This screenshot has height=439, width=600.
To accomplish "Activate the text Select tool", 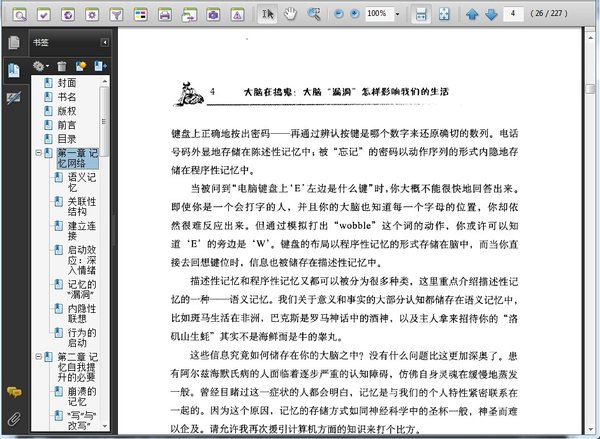I will tap(268, 15).
